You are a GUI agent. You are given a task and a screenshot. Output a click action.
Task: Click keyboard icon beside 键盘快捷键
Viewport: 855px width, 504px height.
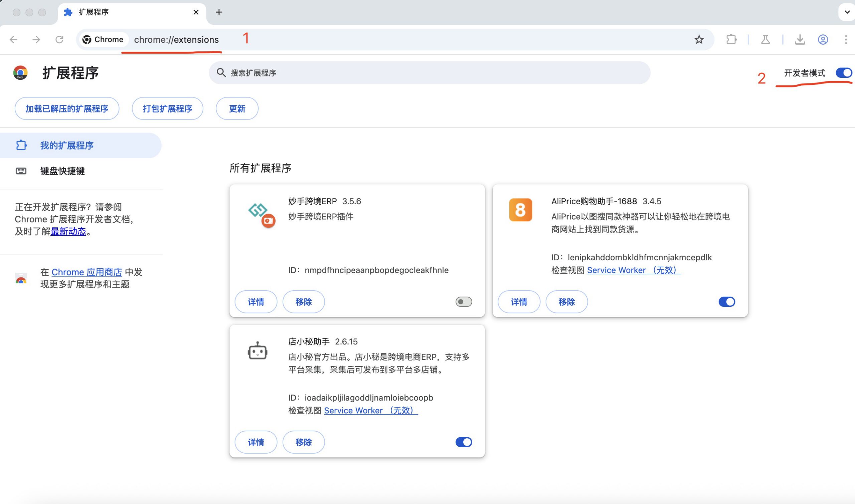tap(21, 171)
